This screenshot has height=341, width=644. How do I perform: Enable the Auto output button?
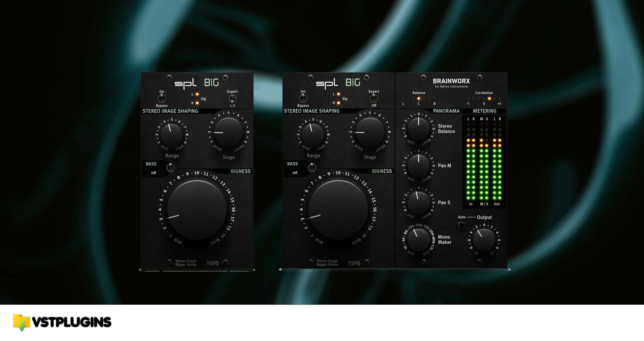click(x=462, y=226)
